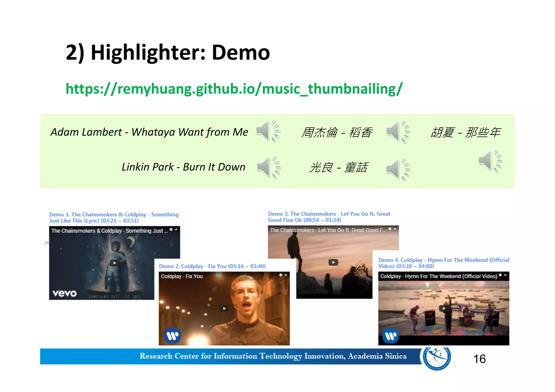Click the Warner logo on Fix You video
The image size is (555, 392).
pos(172,336)
